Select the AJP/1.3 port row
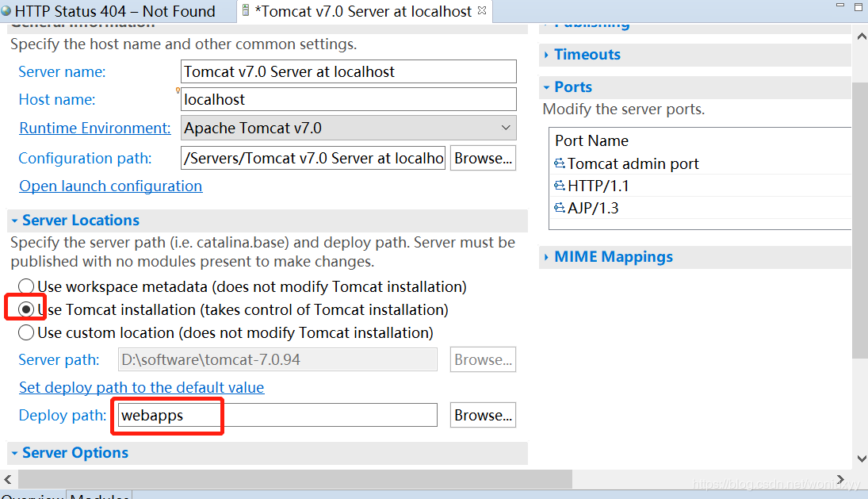The height and width of the screenshot is (499, 868). coord(700,208)
